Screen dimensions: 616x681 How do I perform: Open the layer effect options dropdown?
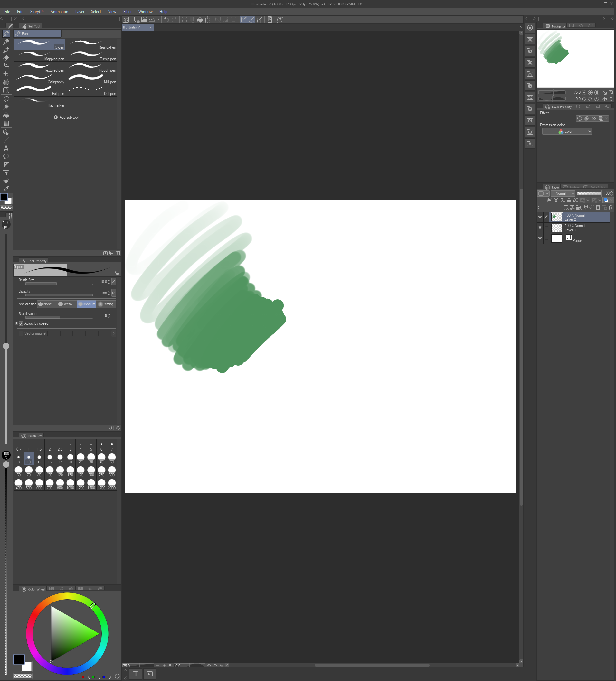click(607, 118)
